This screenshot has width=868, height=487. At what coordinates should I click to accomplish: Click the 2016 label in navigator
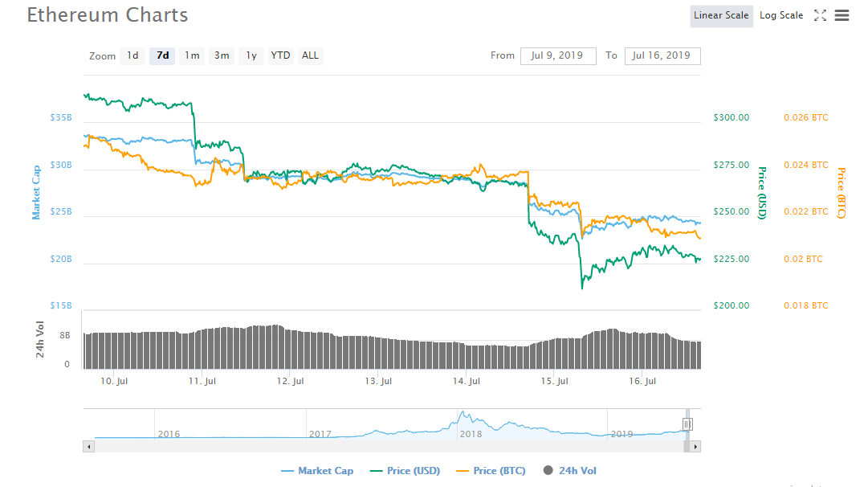coord(169,434)
